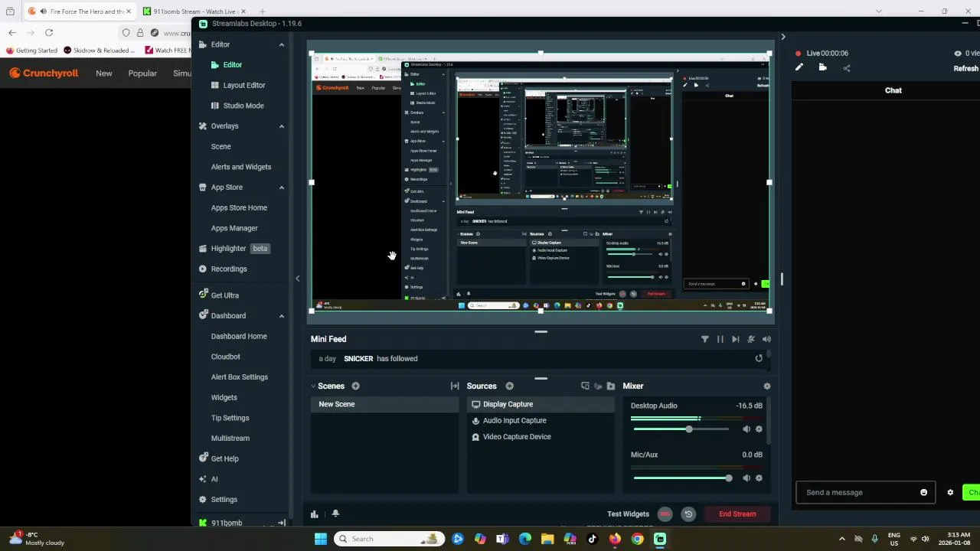Collapse the Dashboard section chevron
Viewport: 980px width, 551px height.
[281, 316]
